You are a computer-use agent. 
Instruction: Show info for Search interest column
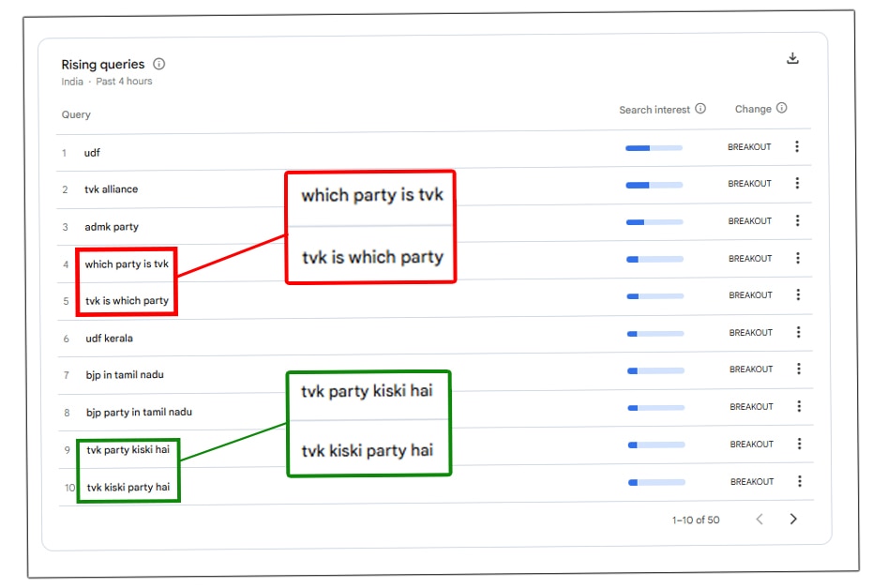click(x=700, y=109)
